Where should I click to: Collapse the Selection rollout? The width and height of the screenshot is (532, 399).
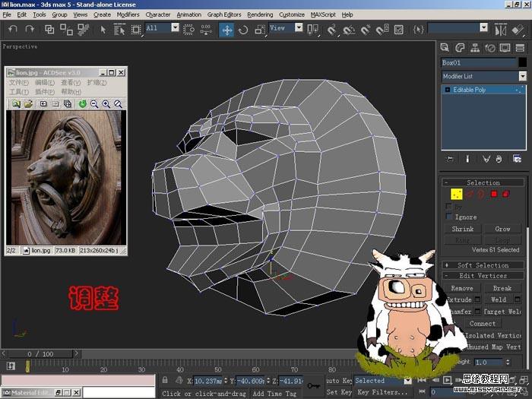click(483, 182)
